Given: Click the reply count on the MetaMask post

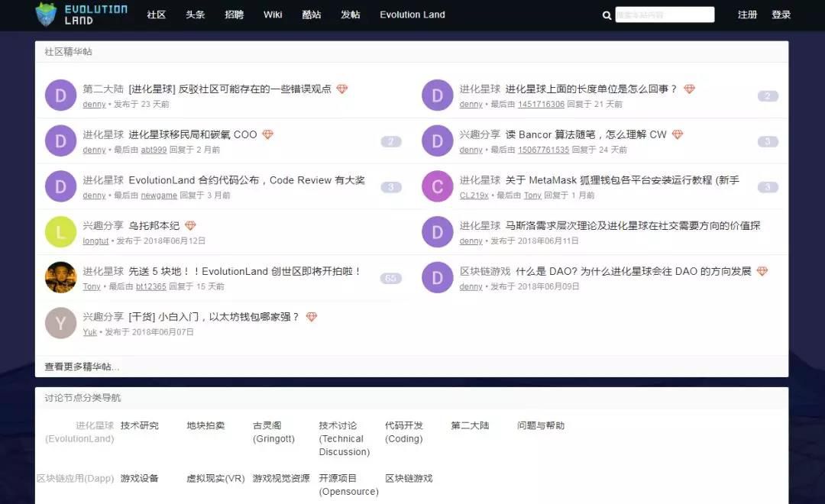Looking at the screenshot, I should 768,187.
